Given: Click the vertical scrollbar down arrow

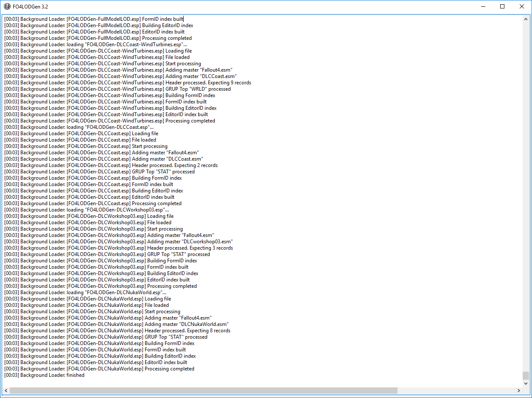Looking at the screenshot, I should click(x=526, y=383).
